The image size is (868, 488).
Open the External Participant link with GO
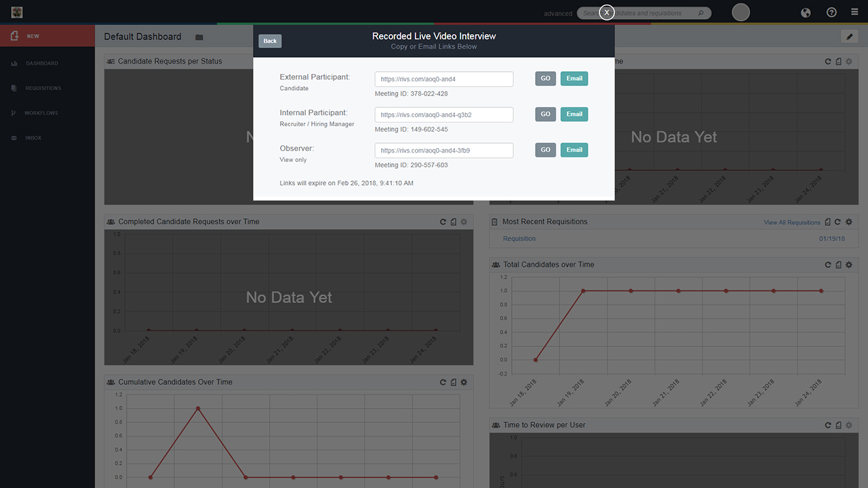[x=545, y=79]
